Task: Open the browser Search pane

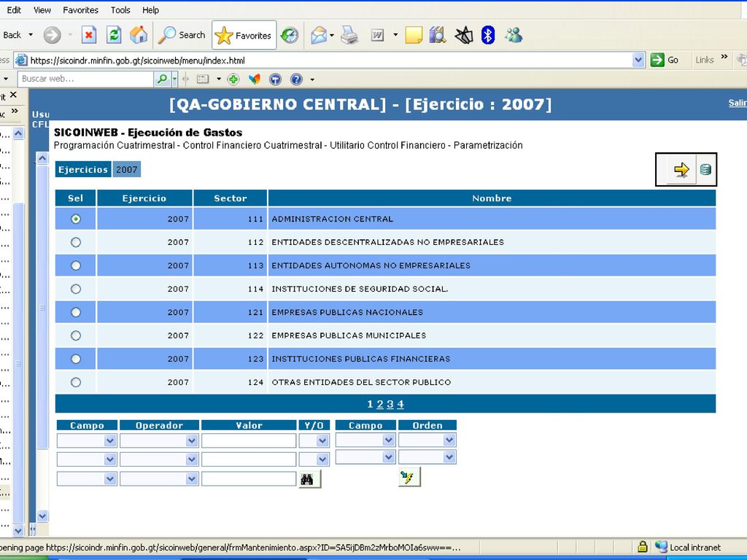Action: 182,35
